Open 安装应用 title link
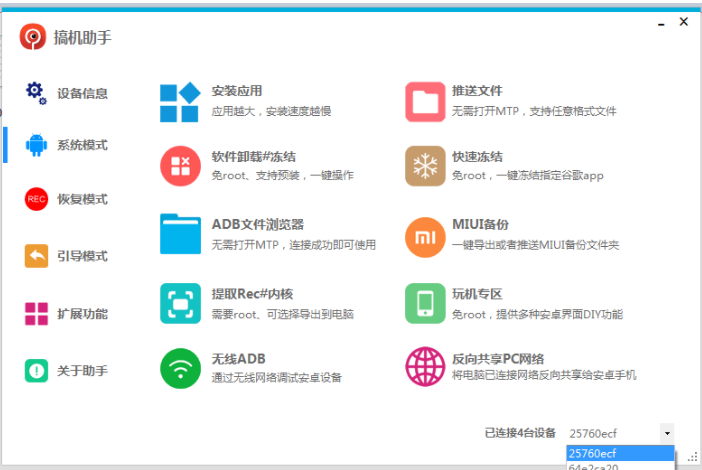The image size is (702, 470). 237,91
